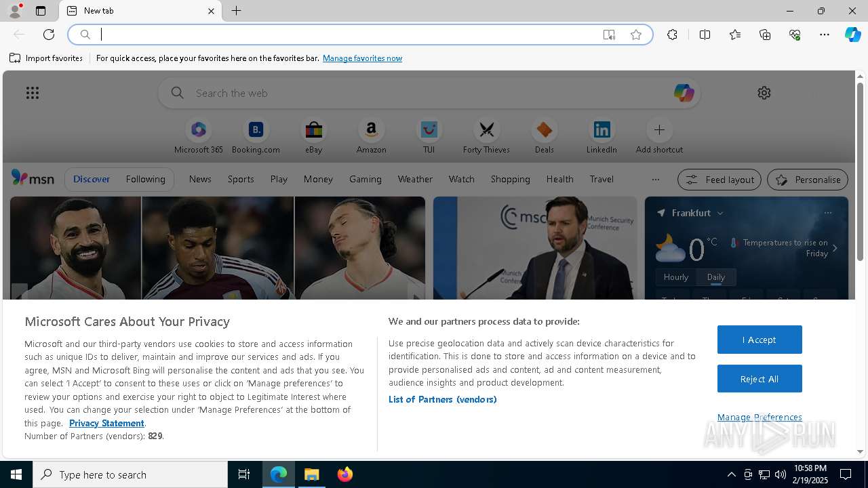
Task: Open Deals shortcut
Action: [544, 136]
